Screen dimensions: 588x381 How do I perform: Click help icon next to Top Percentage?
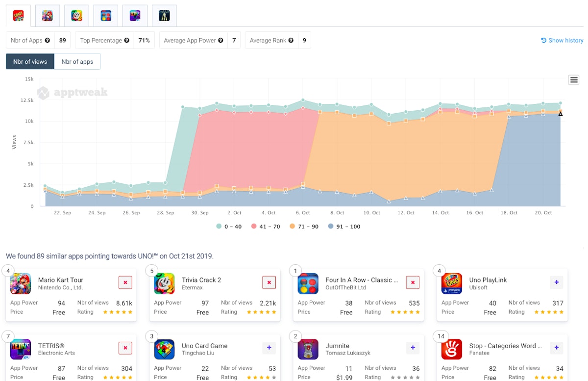[127, 41]
